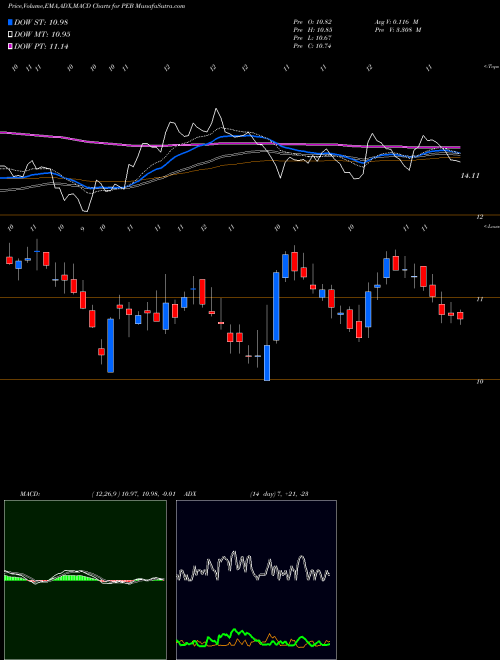This screenshot has width=500, height=660.
Task: Click the chart title mentioning MunafaSutra.com
Action: point(96,6)
